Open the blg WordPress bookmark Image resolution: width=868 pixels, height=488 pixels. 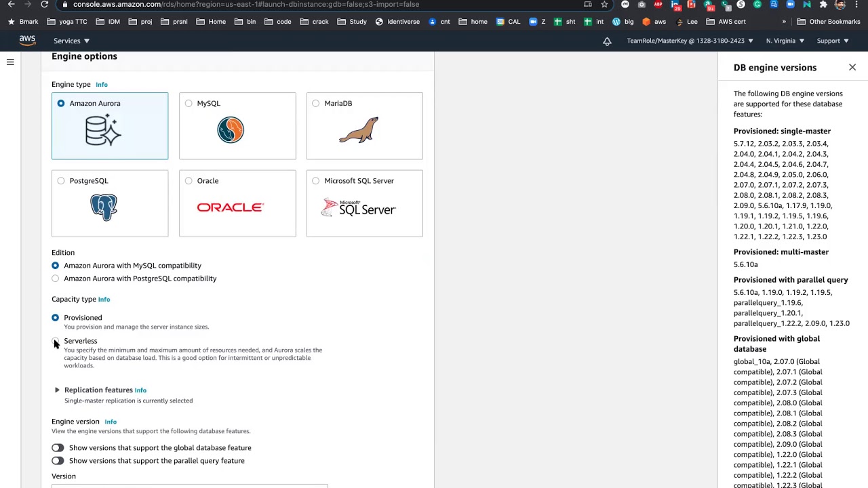623,22
